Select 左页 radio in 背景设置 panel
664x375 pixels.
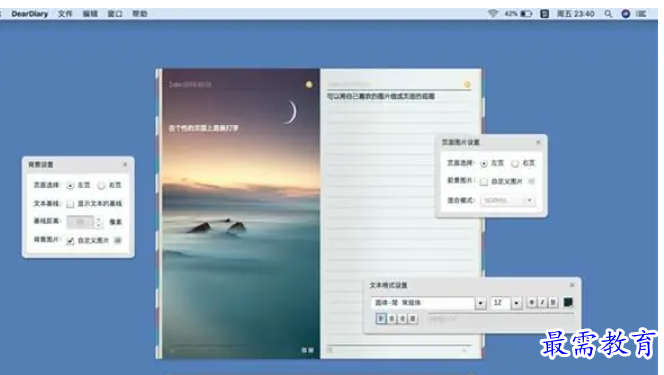(x=70, y=185)
